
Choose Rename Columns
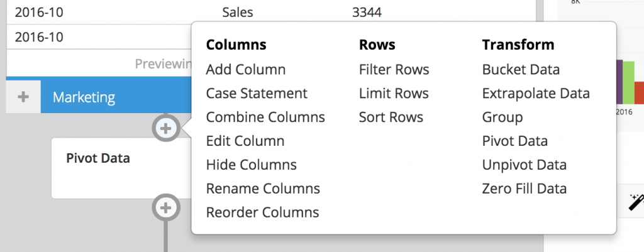[x=263, y=189]
